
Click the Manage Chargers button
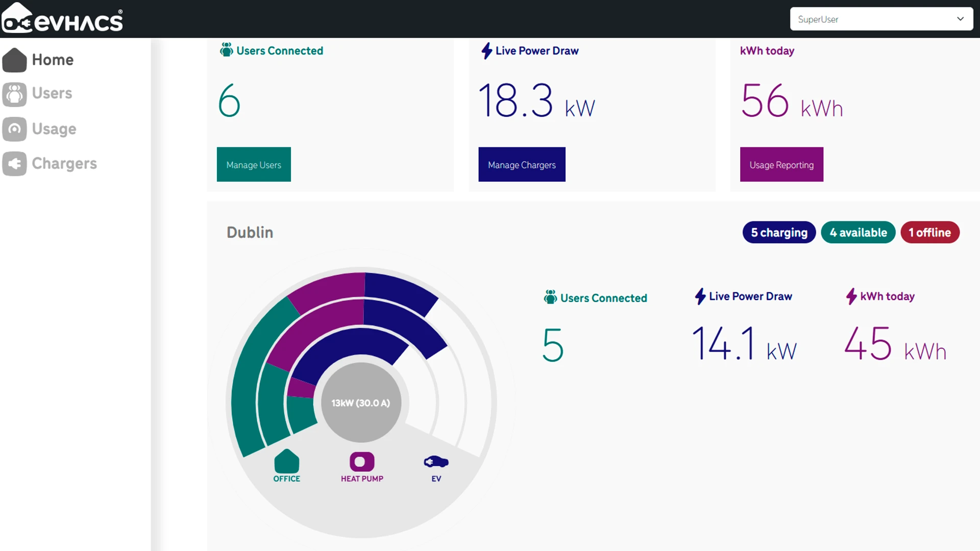pos(522,164)
